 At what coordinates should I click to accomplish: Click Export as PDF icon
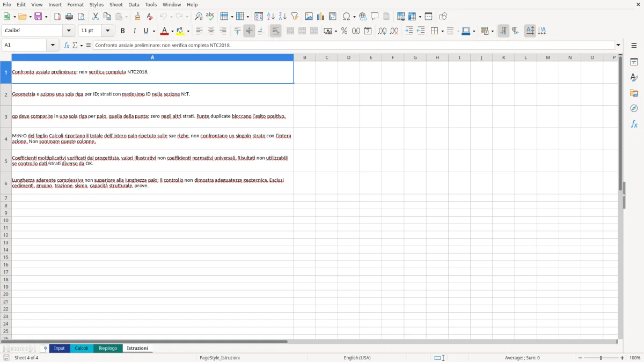point(57,17)
